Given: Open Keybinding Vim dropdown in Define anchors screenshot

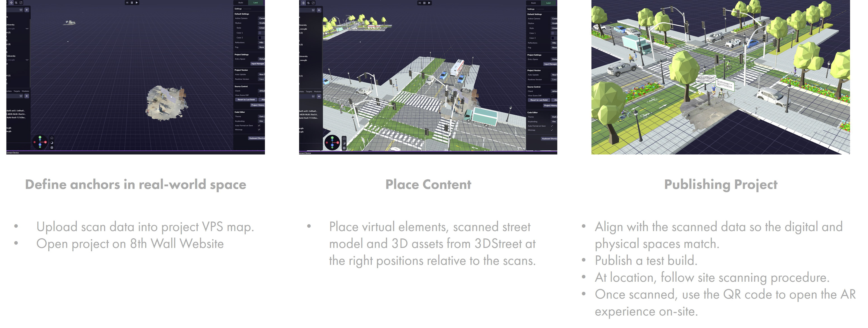Looking at the screenshot, I should (261, 121).
